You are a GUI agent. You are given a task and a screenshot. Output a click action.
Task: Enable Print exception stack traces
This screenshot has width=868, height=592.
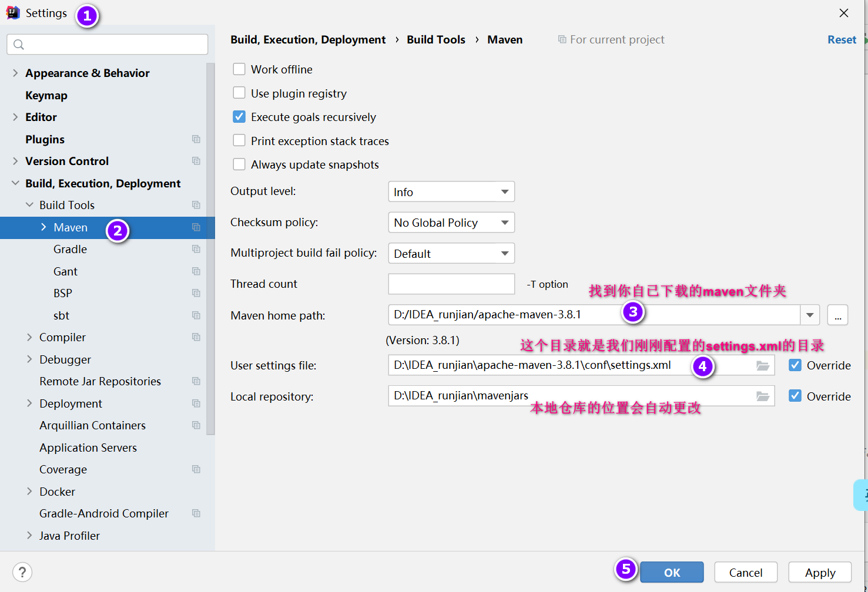239,140
